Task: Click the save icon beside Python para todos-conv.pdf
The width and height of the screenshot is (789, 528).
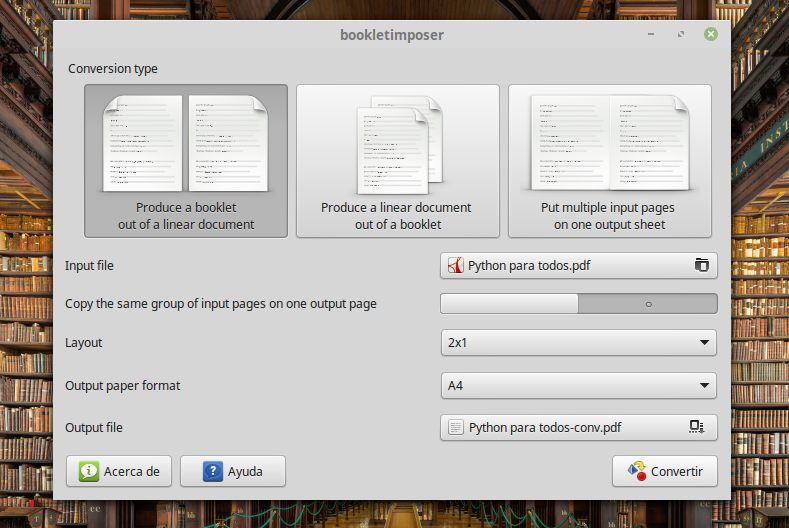Action: (697, 428)
